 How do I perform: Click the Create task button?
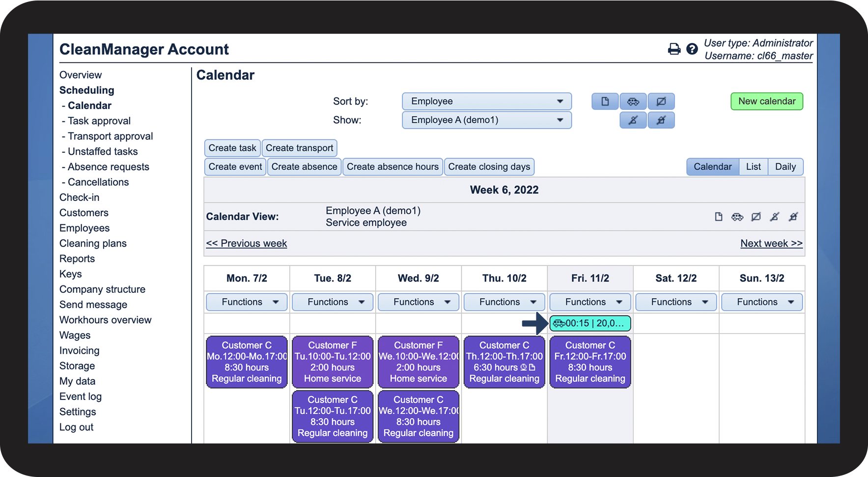pyautogui.click(x=232, y=148)
